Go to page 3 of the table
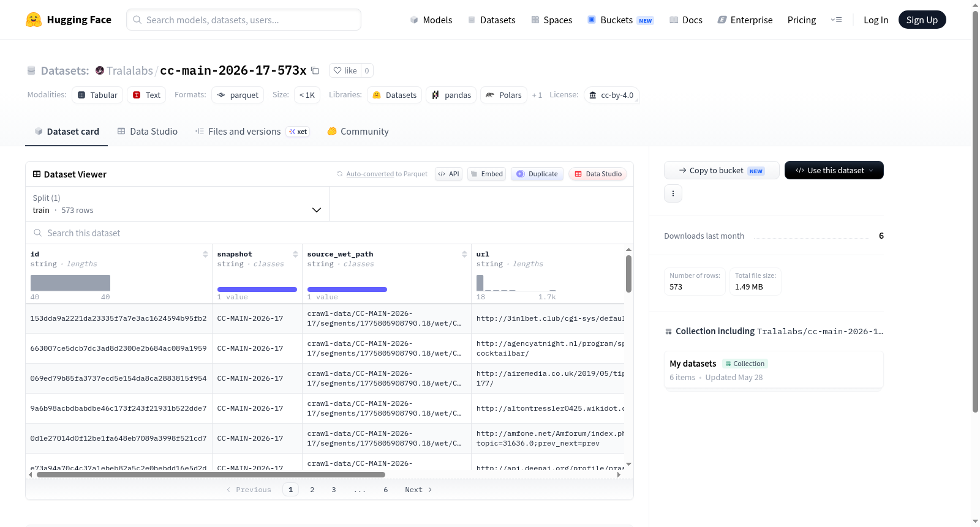Image resolution: width=980 pixels, height=527 pixels. pyautogui.click(x=334, y=490)
